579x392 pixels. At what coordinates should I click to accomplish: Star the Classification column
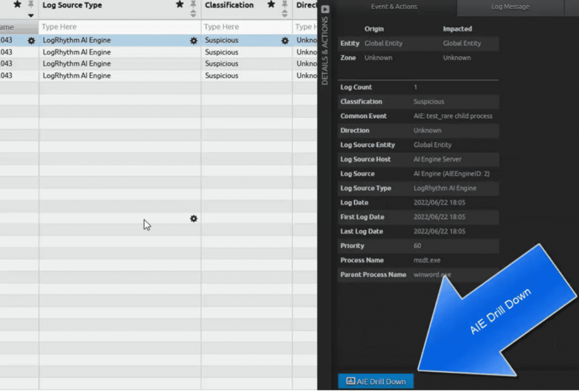tap(271, 5)
